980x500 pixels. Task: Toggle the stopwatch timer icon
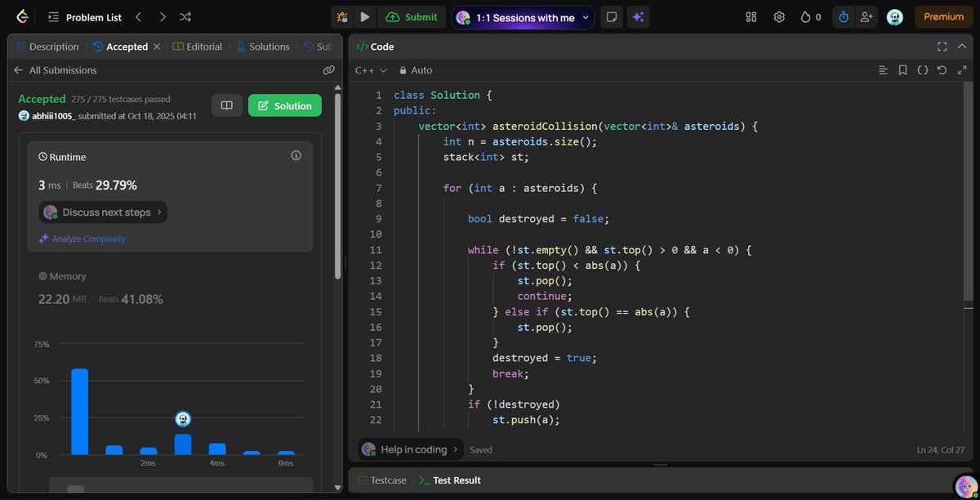844,17
